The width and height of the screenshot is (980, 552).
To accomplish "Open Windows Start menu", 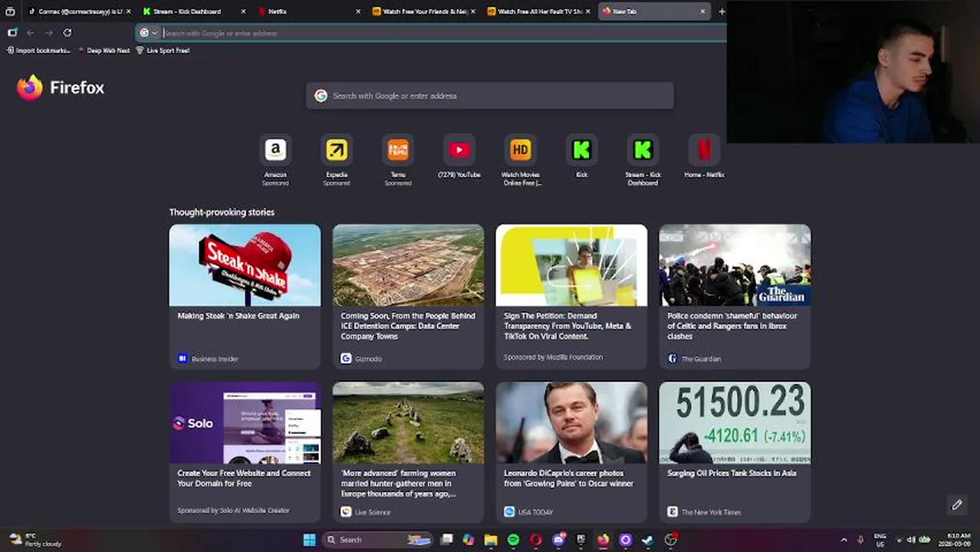I will pyautogui.click(x=309, y=540).
